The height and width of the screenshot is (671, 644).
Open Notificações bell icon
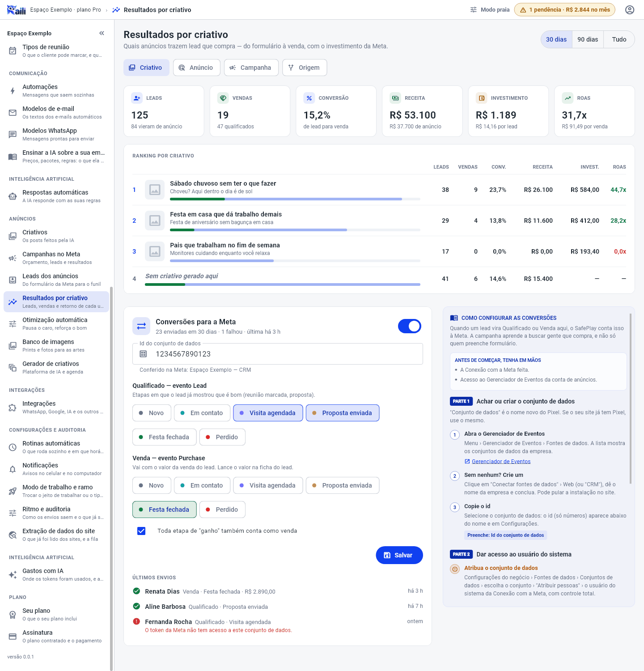(13, 469)
